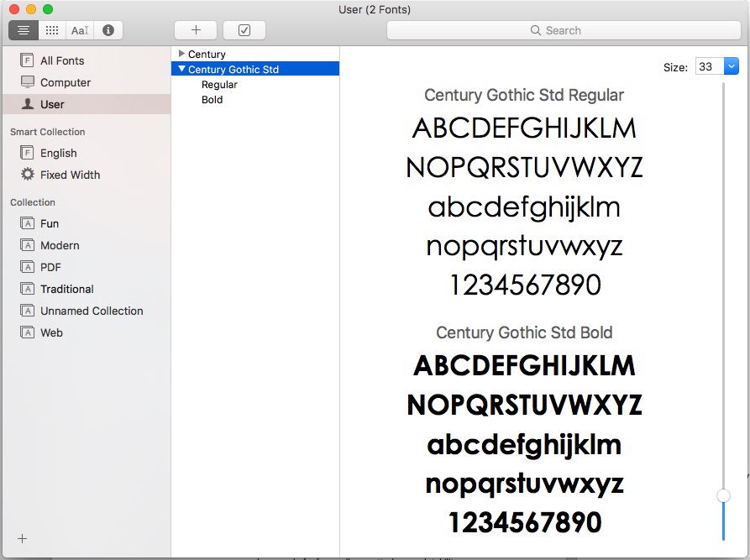Open the Web collection
The image size is (750, 560).
point(87,332)
